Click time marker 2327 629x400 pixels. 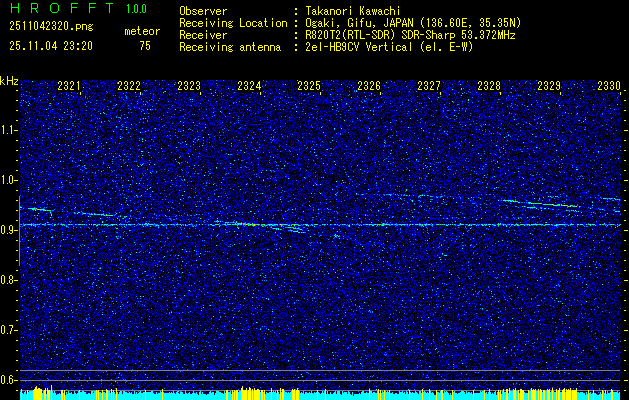click(429, 85)
